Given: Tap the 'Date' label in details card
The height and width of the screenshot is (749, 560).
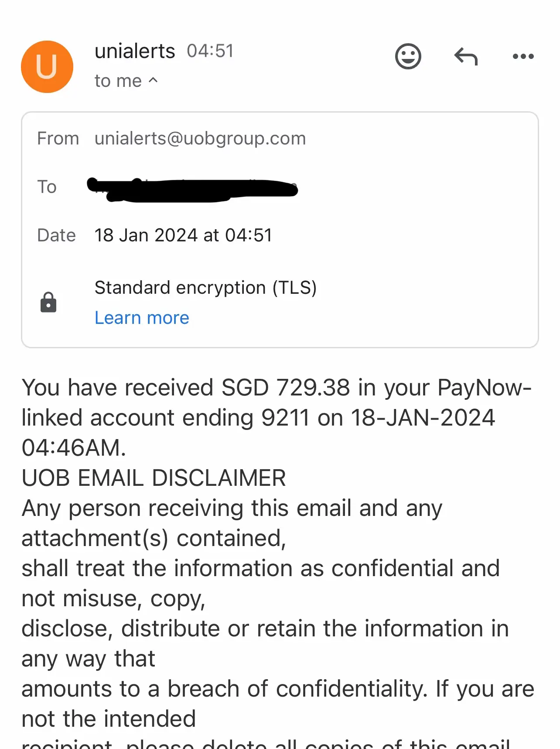Looking at the screenshot, I should 57,235.
